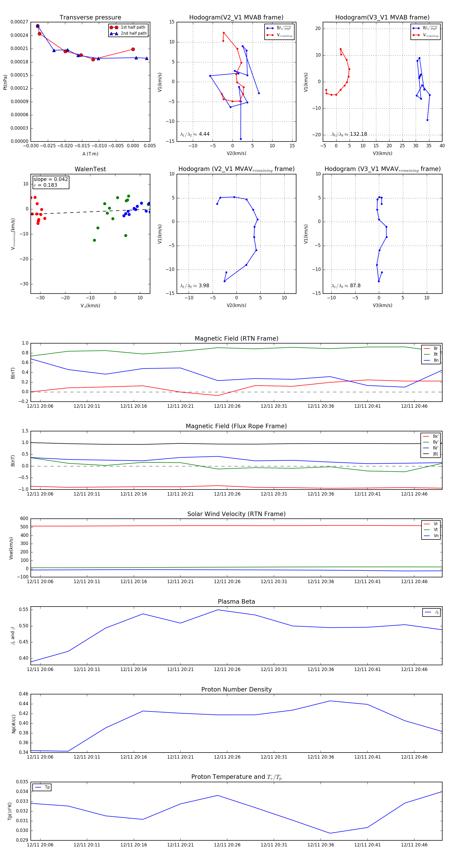The image size is (473, 868).
Task: Click the "600" tick on Solar Wind Velocity axis
Action: click(24, 519)
